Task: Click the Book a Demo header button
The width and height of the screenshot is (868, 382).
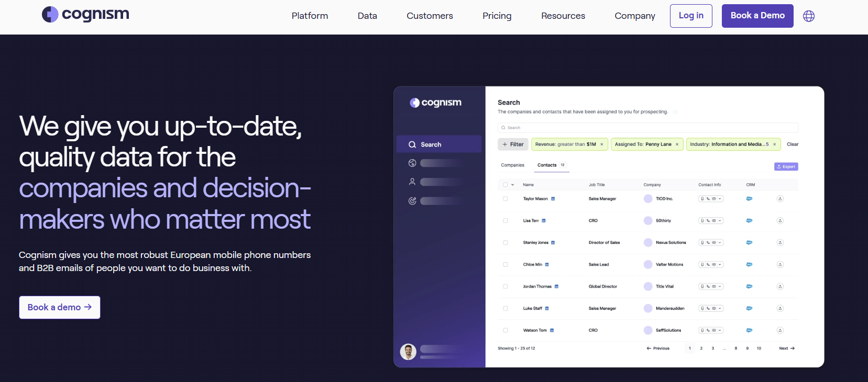Action: tap(757, 16)
